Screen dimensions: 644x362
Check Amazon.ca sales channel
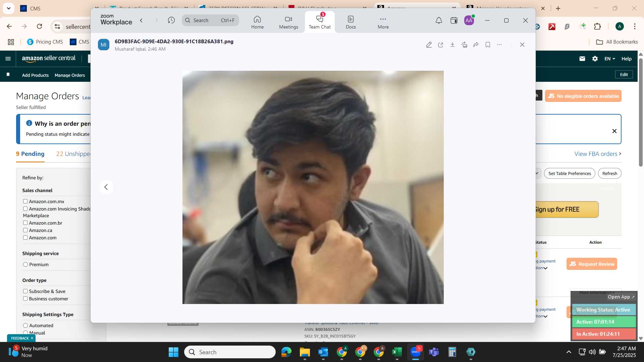pyautogui.click(x=25, y=230)
